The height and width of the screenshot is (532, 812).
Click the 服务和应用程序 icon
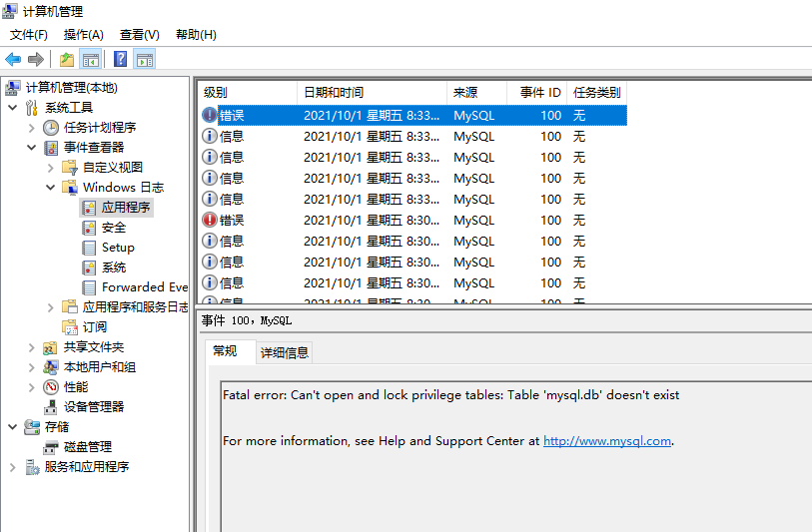point(32,467)
